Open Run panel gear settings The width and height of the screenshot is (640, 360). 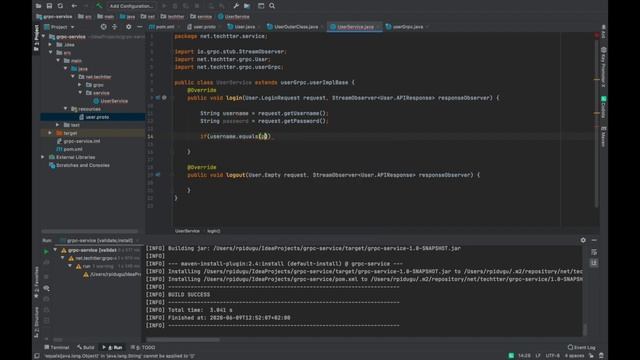pyautogui.click(x=583, y=240)
